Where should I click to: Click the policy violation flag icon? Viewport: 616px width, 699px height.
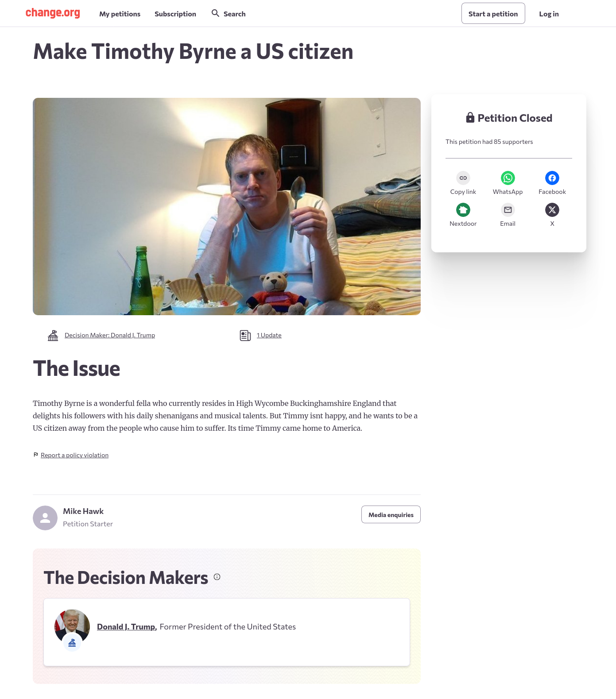[36, 455]
